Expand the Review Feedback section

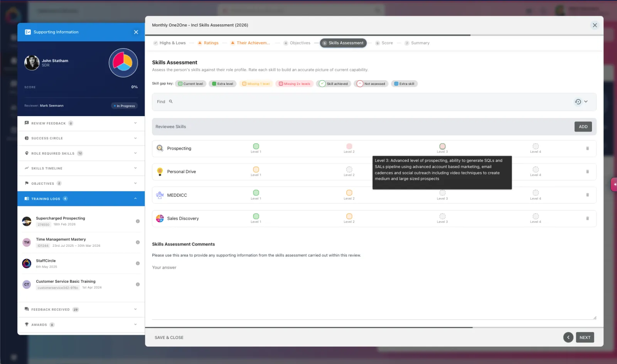(x=81, y=123)
